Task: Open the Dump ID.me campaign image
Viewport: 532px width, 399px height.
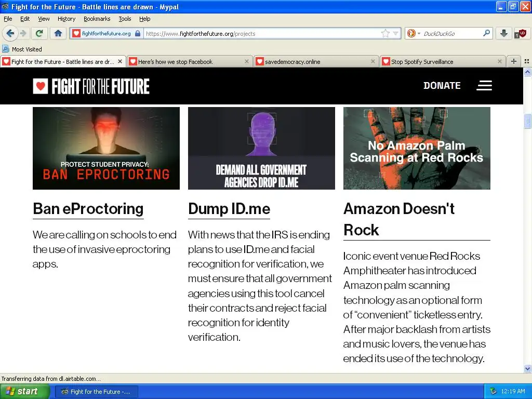Action: point(261,148)
